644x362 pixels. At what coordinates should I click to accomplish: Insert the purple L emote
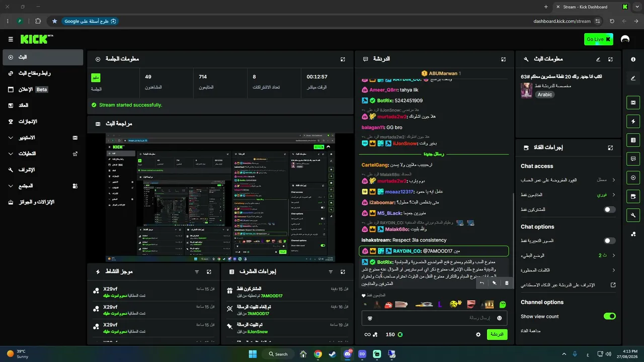coord(440,304)
